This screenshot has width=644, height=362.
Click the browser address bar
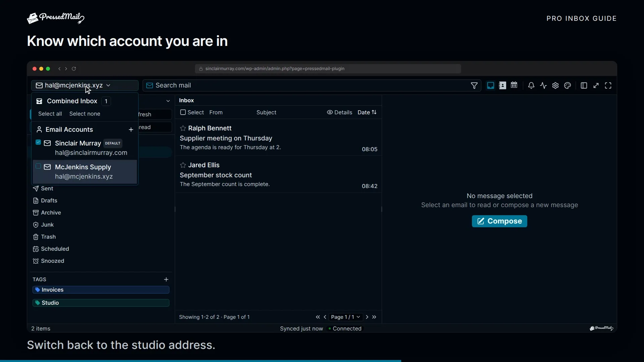pos(328,69)
